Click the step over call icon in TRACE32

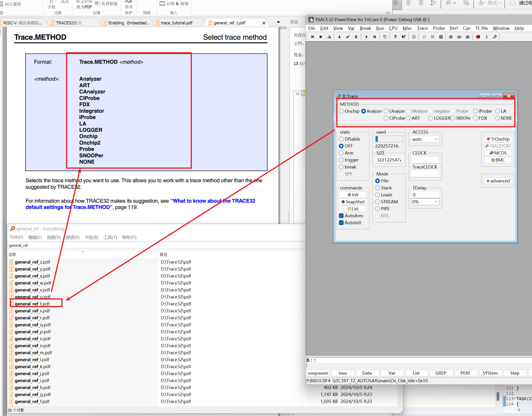pos(321,37)
